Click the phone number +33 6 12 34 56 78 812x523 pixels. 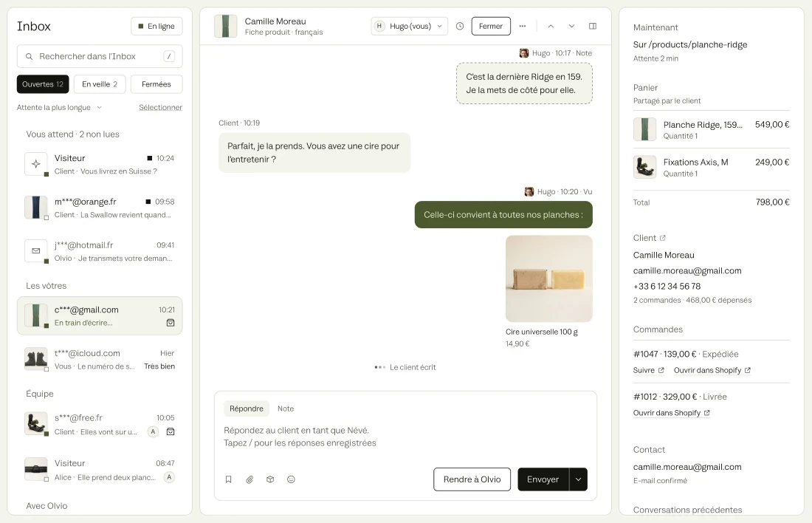tap(667, 287)
